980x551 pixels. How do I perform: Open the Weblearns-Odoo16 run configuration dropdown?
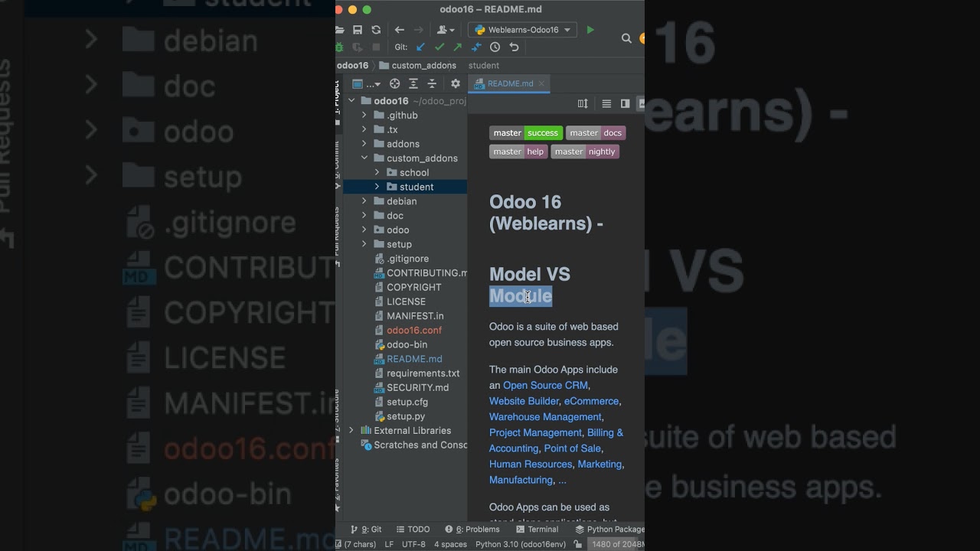point(522,30)
